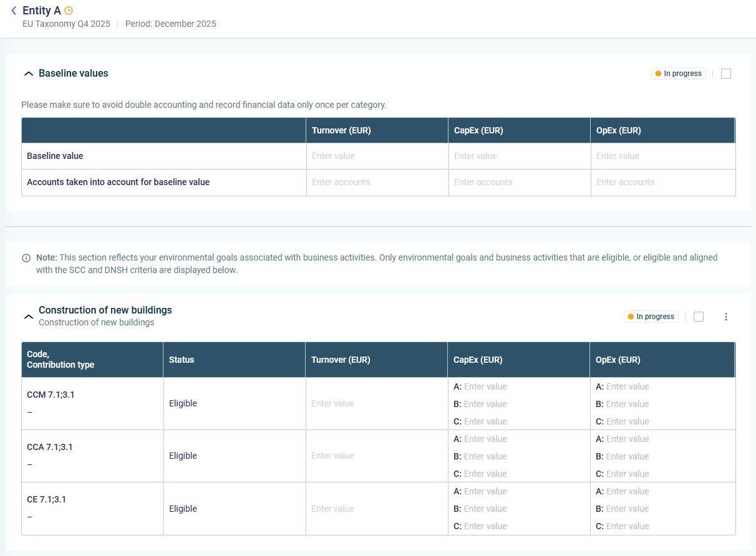
Task: Click the clock icon beside Entity A
Action: [x=69, y=11]
